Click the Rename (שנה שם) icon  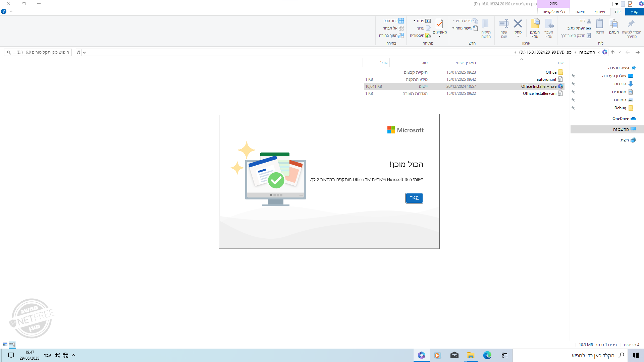pos(504,23)
